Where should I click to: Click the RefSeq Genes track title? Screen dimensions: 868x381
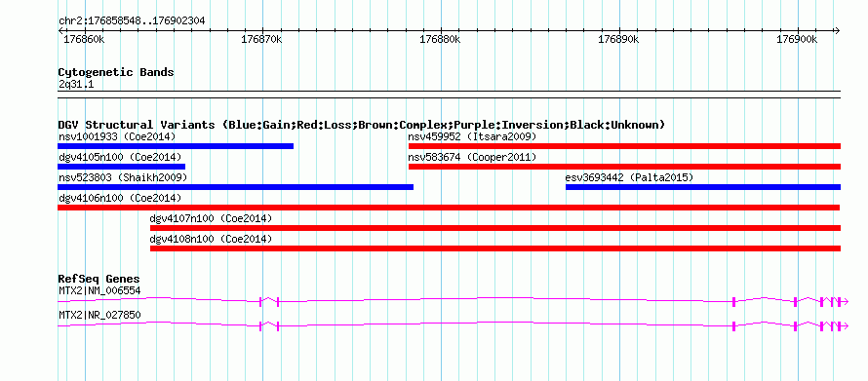click(x=99, y=279)
